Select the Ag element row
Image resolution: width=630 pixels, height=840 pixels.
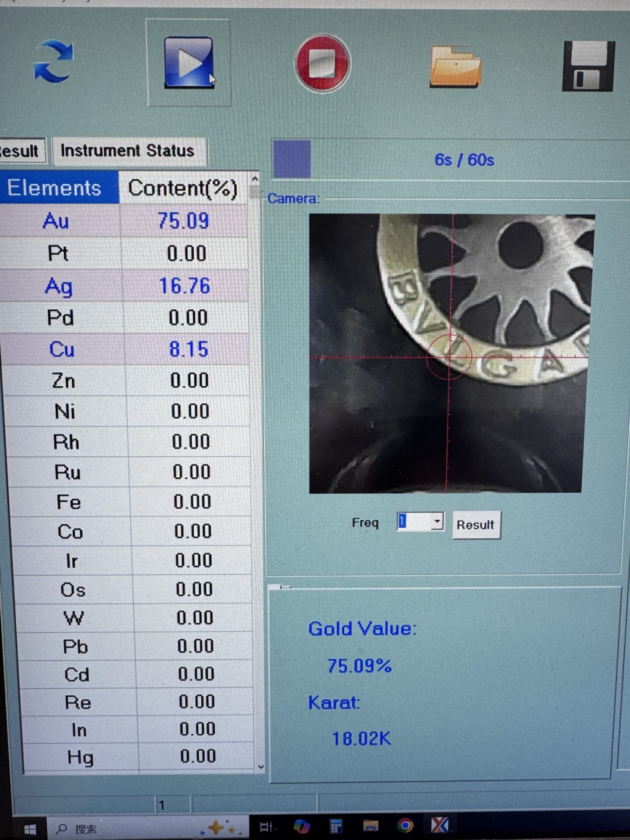pyautogui.click(x=124, y=285)
